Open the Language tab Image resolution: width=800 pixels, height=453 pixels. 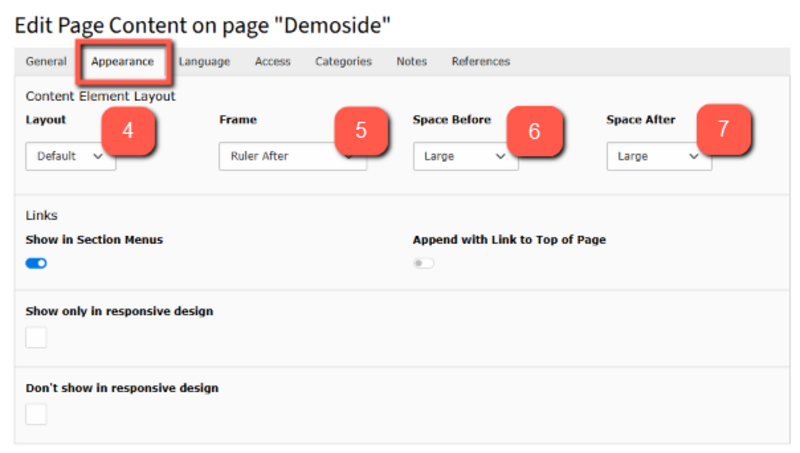pos(204,61)
